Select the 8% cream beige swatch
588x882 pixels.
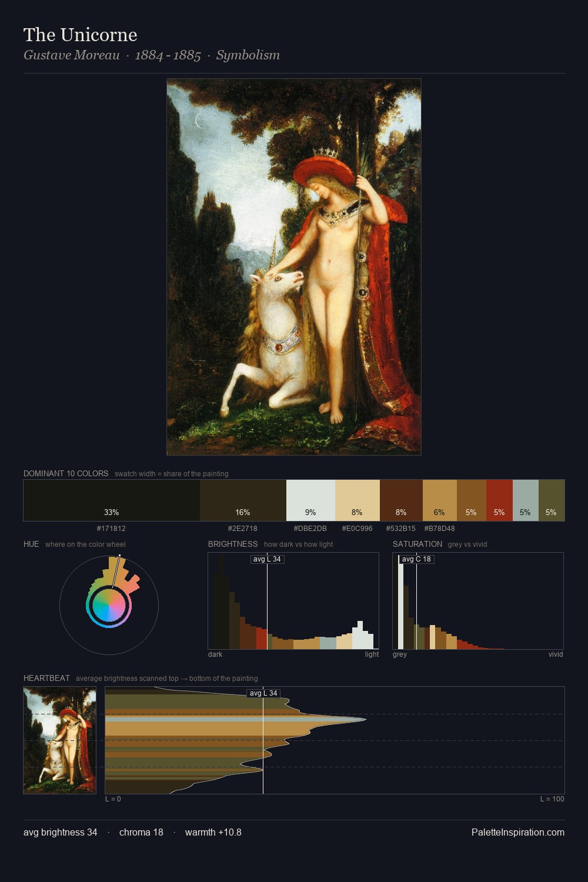[x=358, y=500]
